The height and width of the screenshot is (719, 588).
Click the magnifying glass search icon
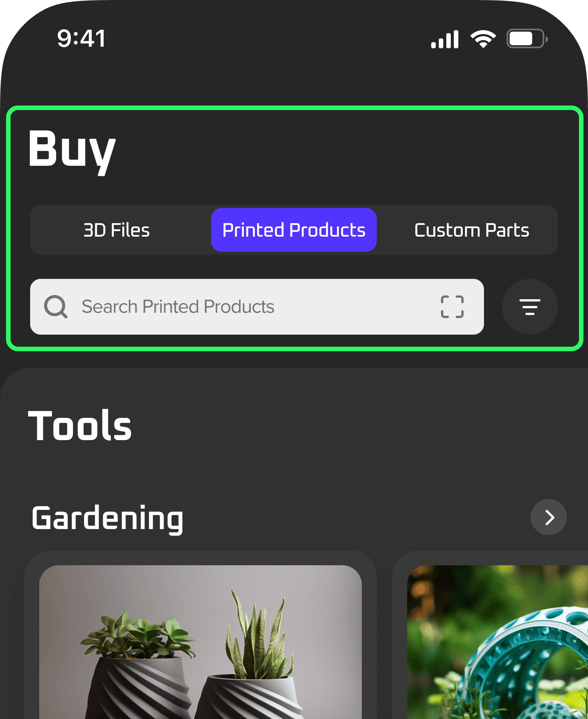pyautogui.click(x=56, y=307)
